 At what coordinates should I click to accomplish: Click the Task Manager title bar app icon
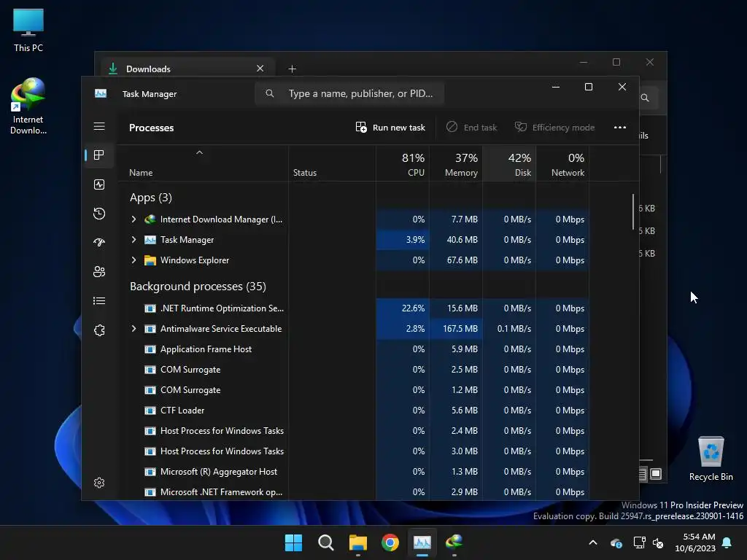point(101,93)
